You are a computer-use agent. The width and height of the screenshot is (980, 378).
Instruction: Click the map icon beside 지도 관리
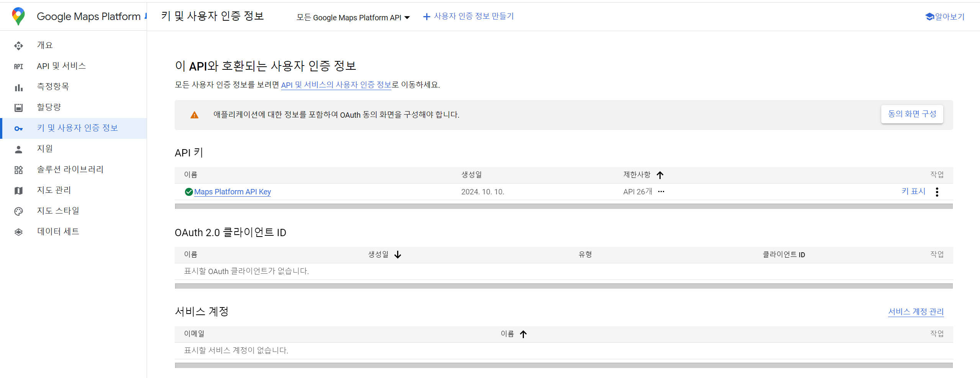[x=18, y=191]
